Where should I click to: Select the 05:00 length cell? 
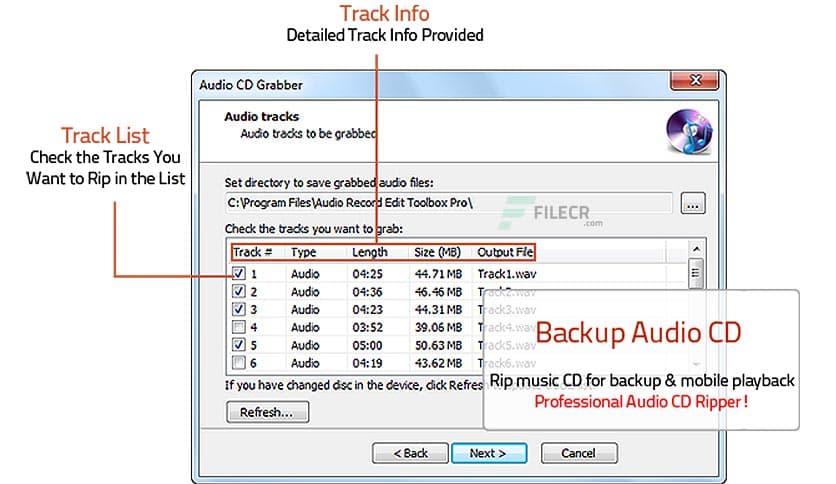367,345
